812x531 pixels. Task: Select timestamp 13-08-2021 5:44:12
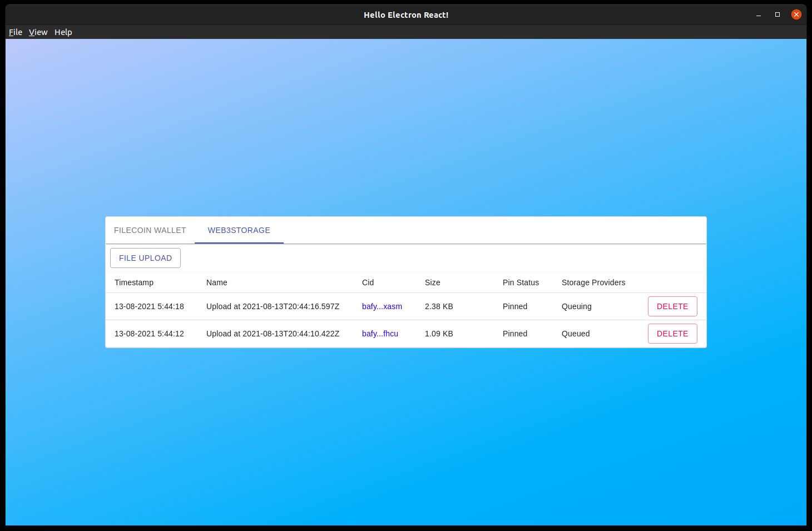(x=149, y=334)
